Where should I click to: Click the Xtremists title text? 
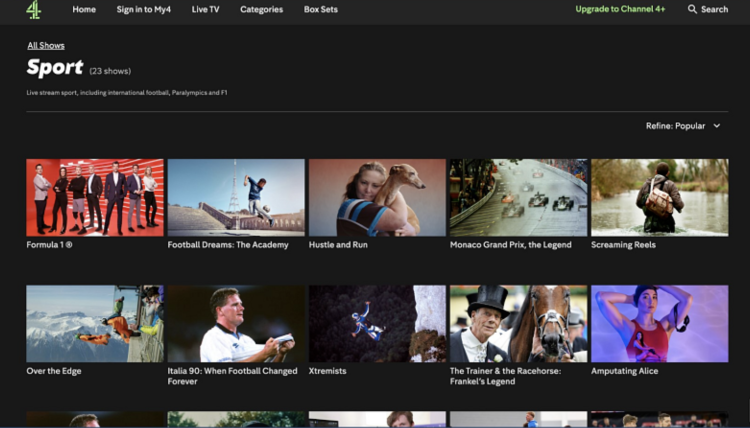pyautogui.click(x=328, y=371)
